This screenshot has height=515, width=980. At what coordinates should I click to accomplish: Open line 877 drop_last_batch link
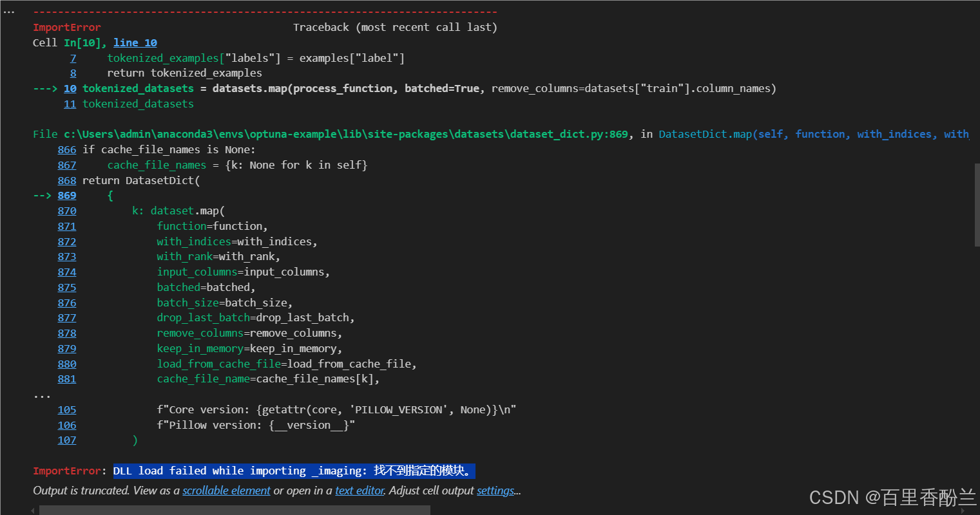[x=67, y=317]
